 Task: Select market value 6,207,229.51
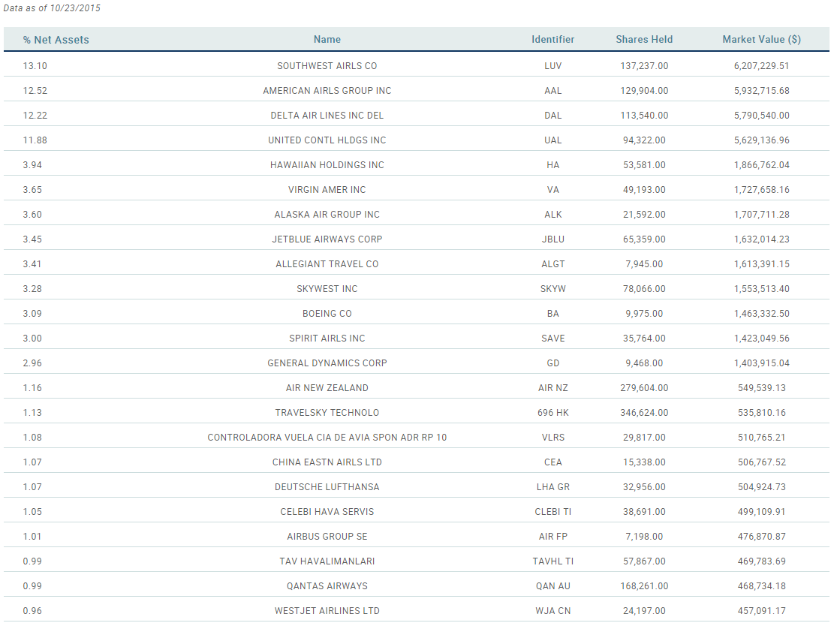pyautogui.click(x=761, y=66)
